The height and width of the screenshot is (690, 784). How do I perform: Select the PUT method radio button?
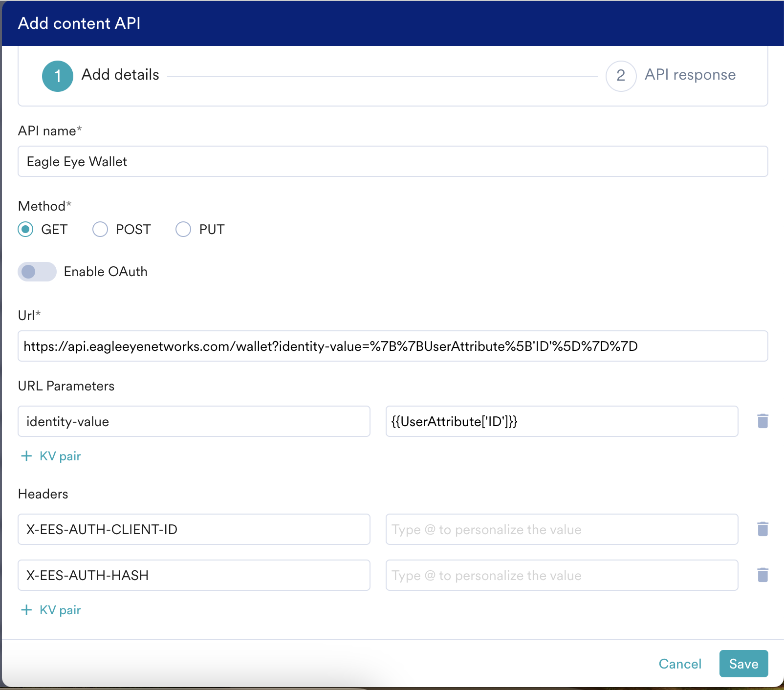[x=183, y=229]
